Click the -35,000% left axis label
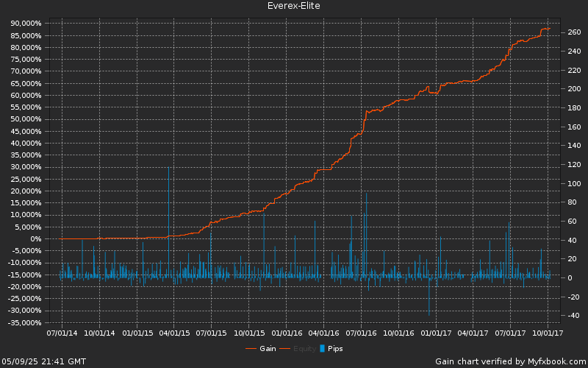588x368 pixels. 25,322
